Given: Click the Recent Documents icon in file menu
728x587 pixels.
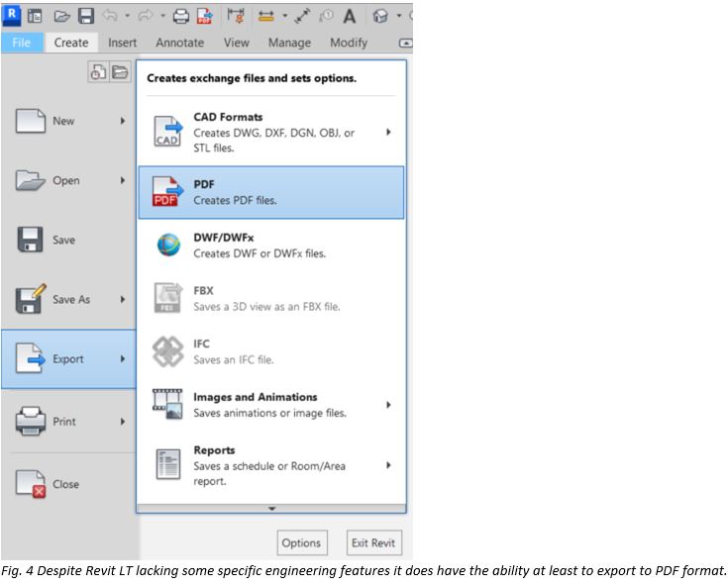Looking at the screenshot, I should pos(98,72).
